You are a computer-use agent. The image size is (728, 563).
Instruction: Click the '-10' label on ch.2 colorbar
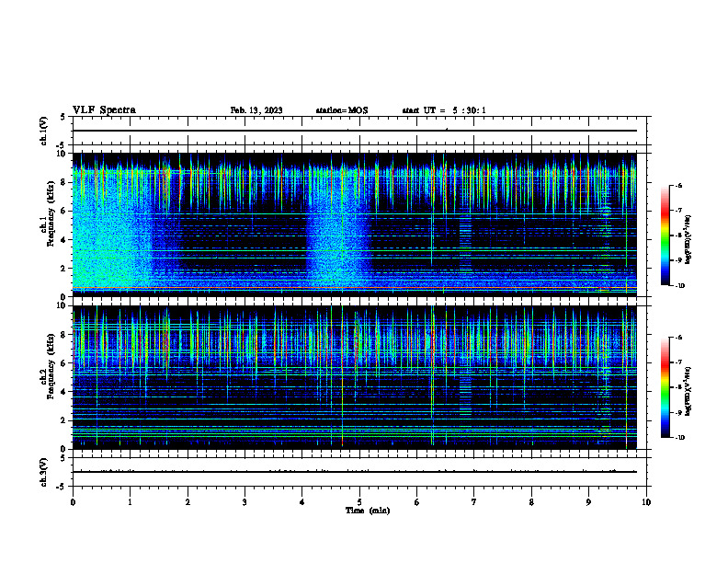coord(680,438)
